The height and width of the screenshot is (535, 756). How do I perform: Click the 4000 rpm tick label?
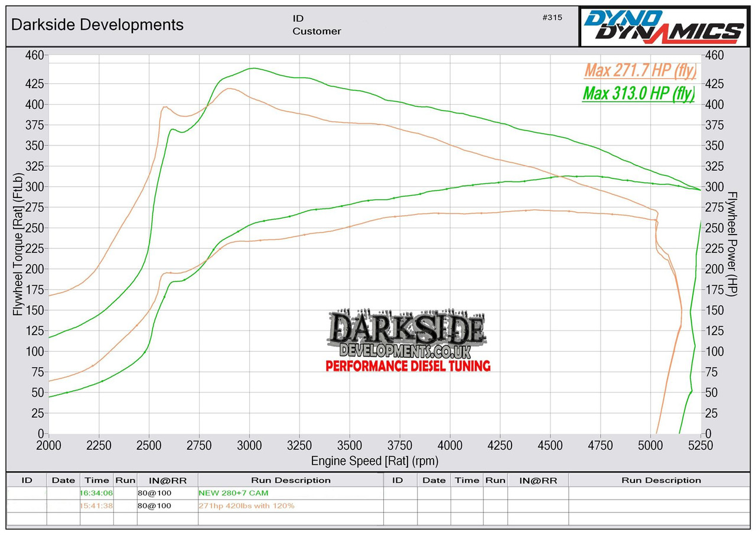click(450, 445)
